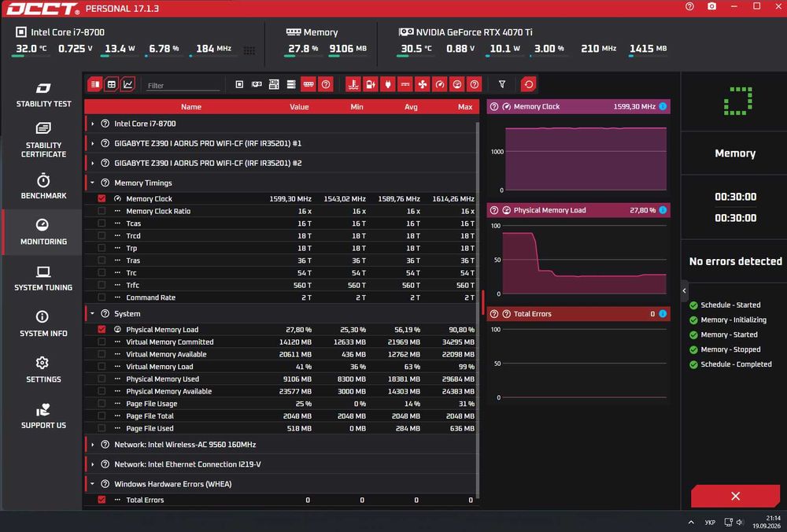Toggle the GPU hardware filter icon
Viewport: 787px width, 532px height.
(x=257, y=84)
